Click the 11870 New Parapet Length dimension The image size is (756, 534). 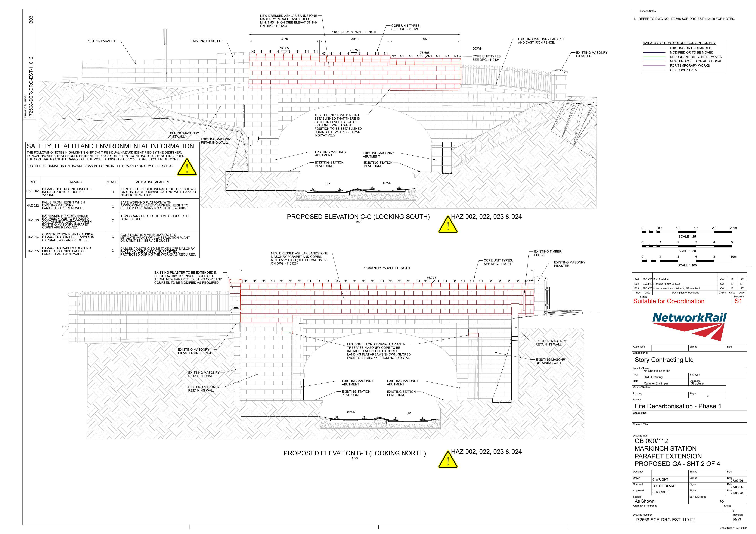355,32
